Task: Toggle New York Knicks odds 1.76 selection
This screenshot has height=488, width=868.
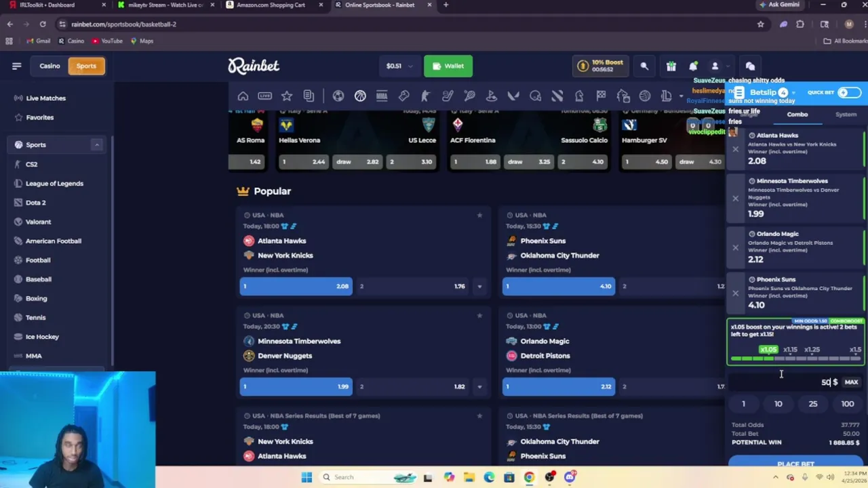Action: coord(413,286)
